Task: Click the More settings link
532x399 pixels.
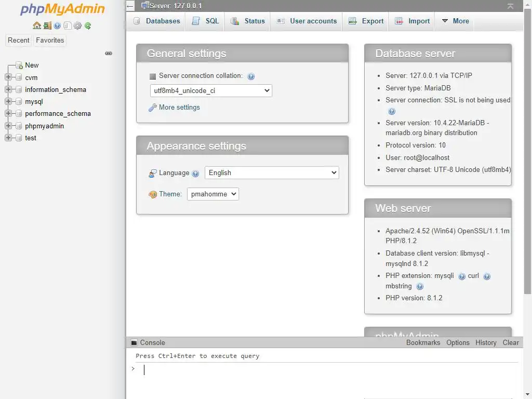Action: (179, 107)
